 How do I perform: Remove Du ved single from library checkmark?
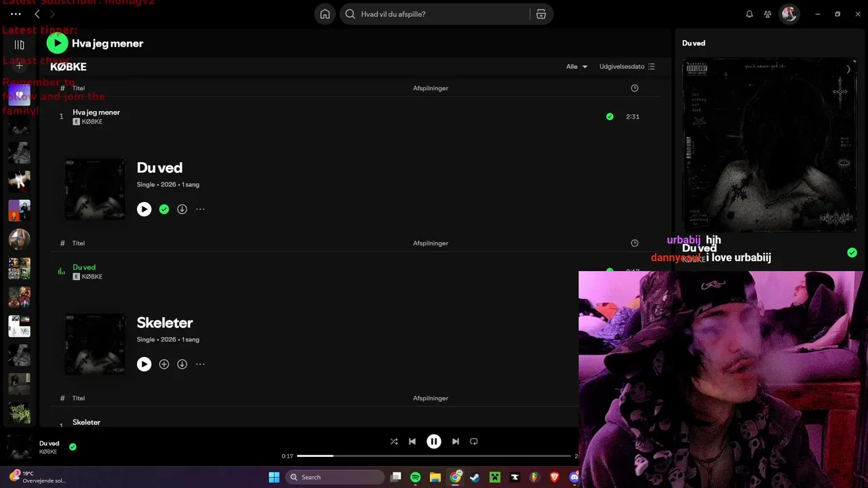coord(164,209)
